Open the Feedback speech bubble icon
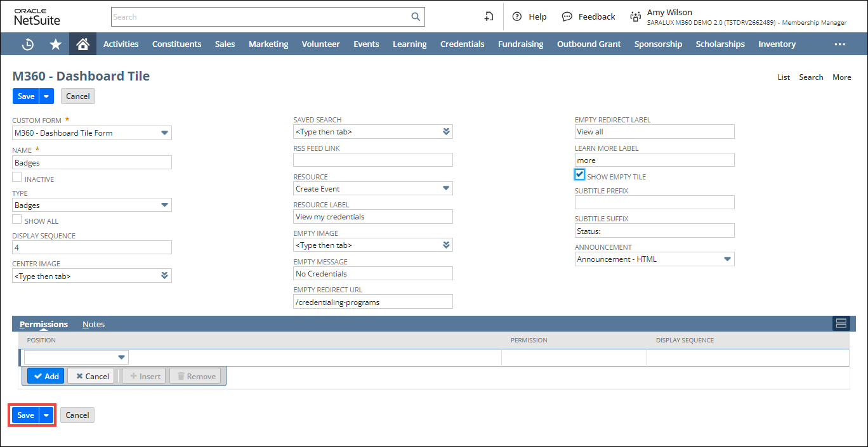Viewport: 868px width, 447px height. tap(567, 17)
